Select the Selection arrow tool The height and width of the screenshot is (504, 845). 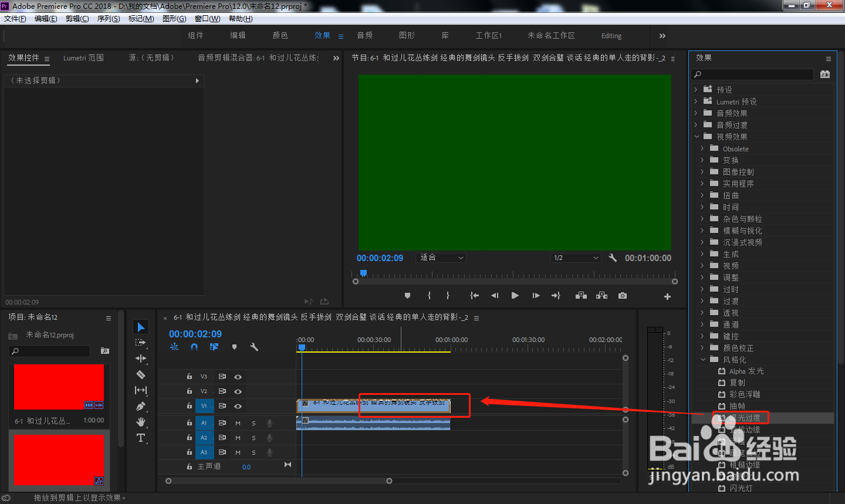coord(141,327)
